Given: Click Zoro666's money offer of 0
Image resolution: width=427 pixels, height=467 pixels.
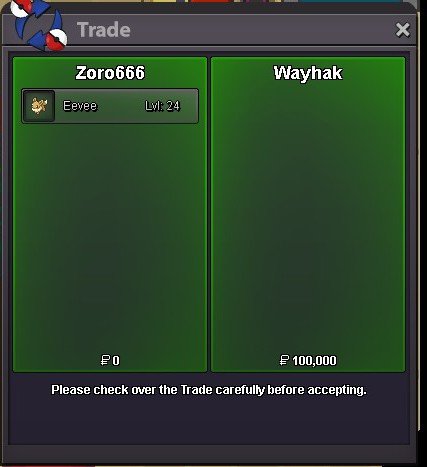Looking at the screenshot, I should pyautogui.click(x=110, y=360).
